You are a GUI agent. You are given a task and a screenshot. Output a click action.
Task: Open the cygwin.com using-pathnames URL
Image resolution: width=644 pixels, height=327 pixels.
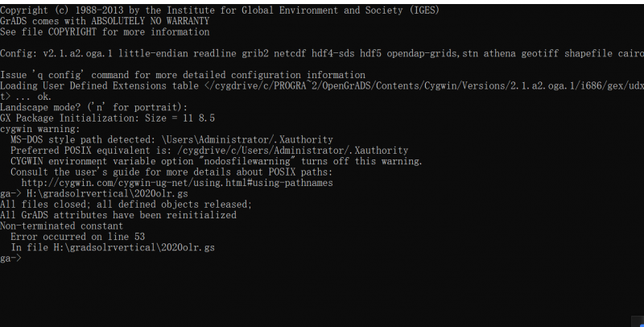click(x=177, y=183)
